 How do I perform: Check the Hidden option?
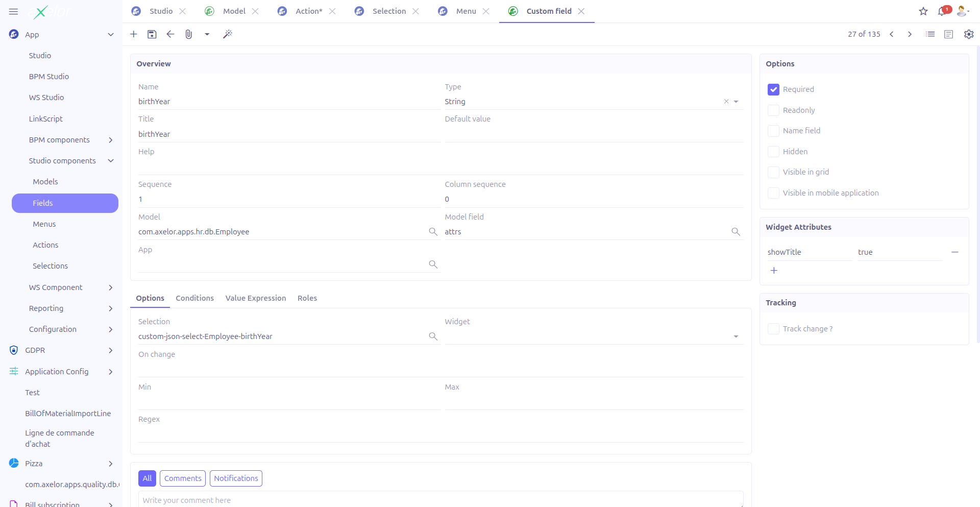coord(774,152)
